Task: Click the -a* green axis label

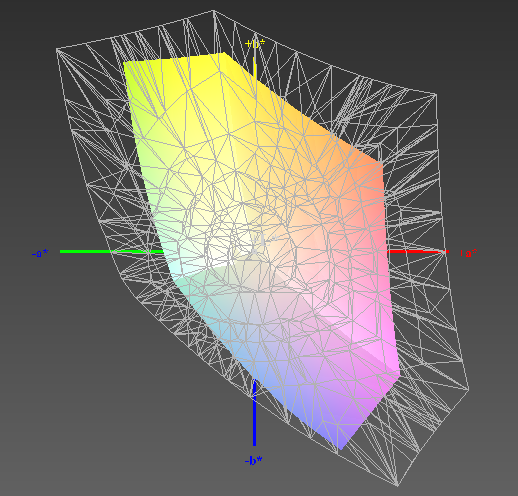Action: (x=40, y=253)
